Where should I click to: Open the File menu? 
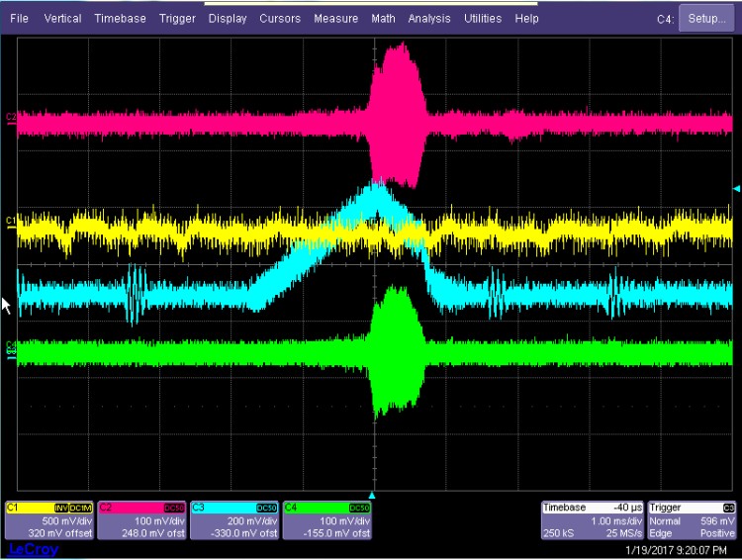(x=19, y=19)
